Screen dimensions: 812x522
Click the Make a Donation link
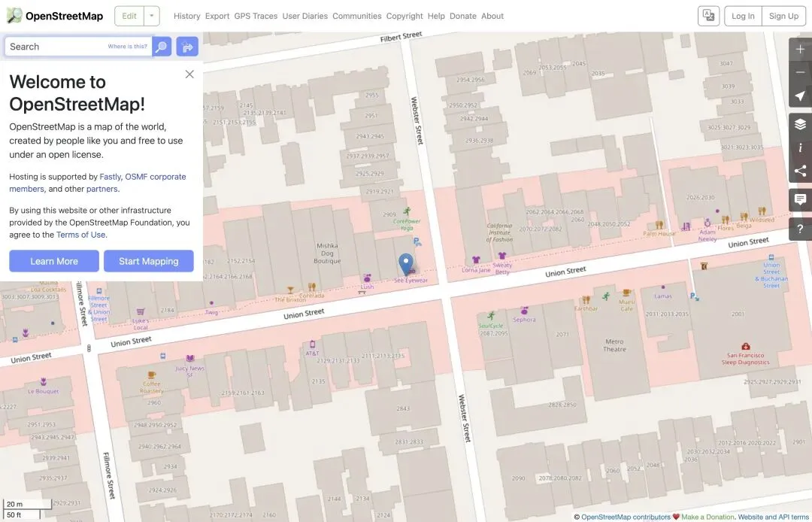[x=707, y=517]
